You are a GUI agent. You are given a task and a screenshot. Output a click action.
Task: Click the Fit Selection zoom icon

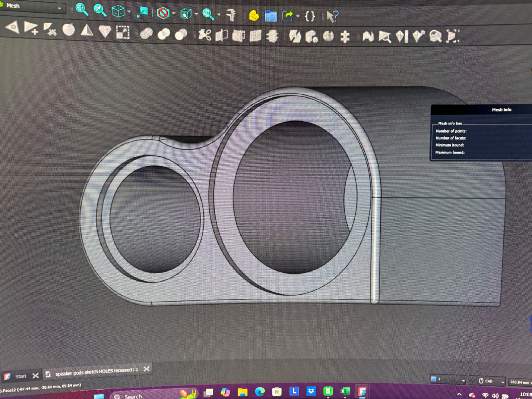[100, 10]
